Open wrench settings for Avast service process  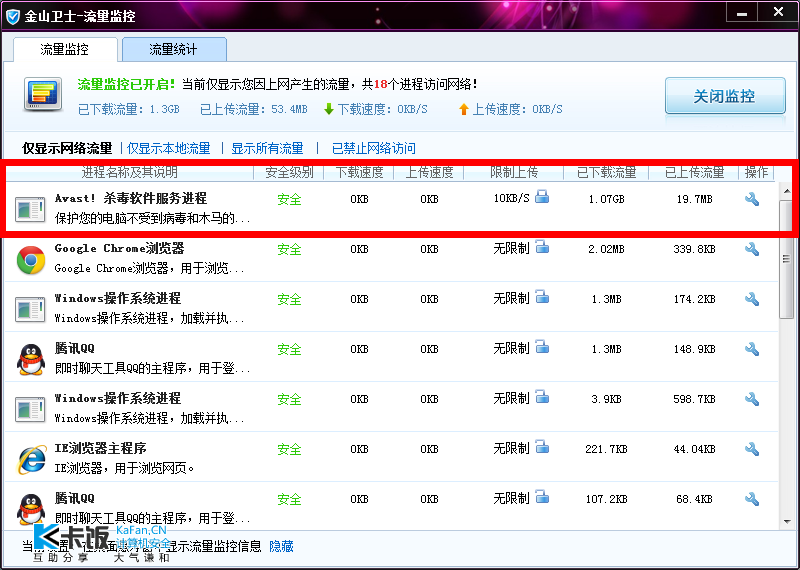(x=752, y=199)
